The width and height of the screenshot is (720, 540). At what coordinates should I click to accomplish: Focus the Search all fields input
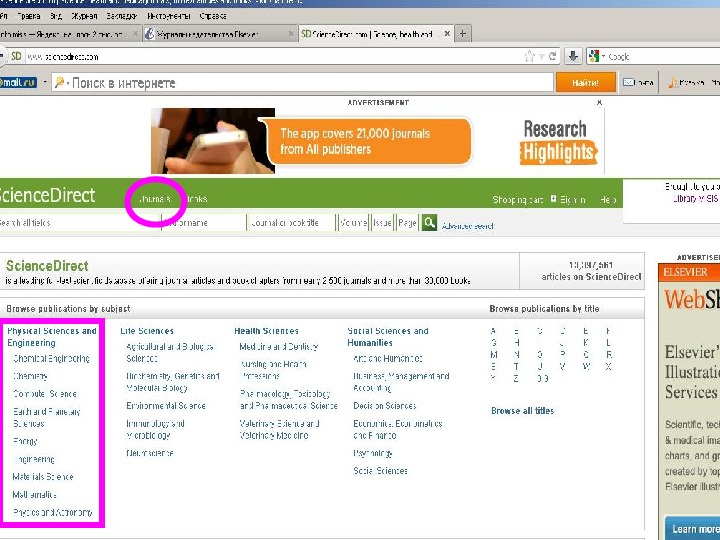(80, 223)
